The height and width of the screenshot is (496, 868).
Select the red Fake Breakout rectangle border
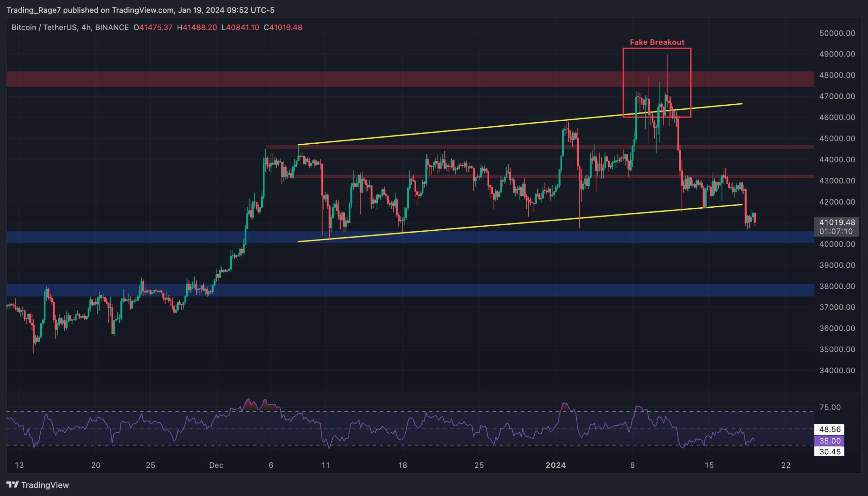click(657, 48)
